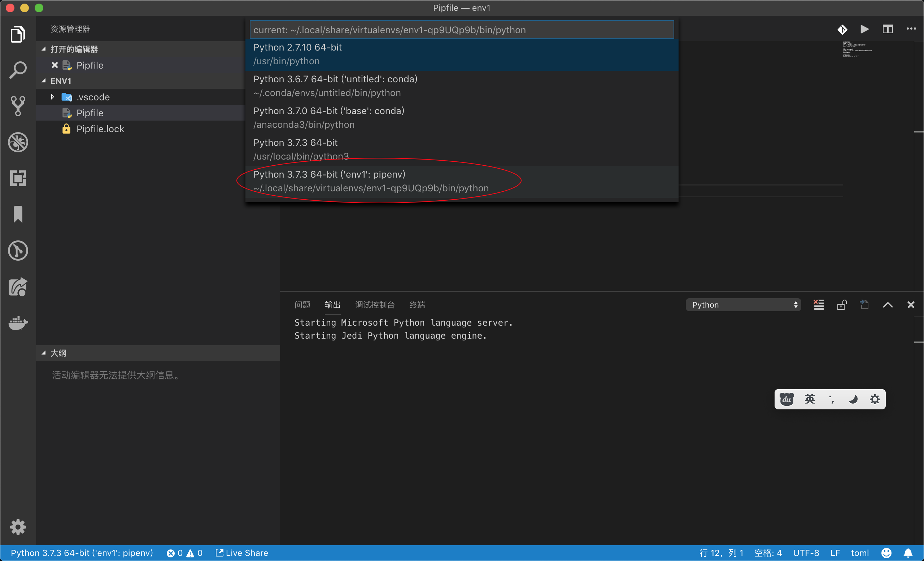The image size is (924, 561).
Task: Open the Python output channel dropdown
Action: coord(743,304)
